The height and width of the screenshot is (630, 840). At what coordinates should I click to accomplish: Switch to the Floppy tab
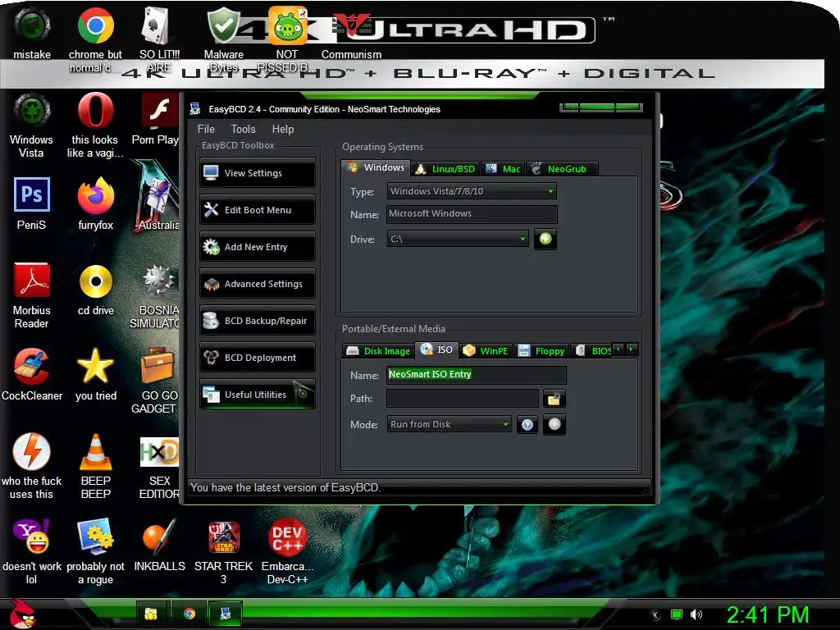[541, 351]
